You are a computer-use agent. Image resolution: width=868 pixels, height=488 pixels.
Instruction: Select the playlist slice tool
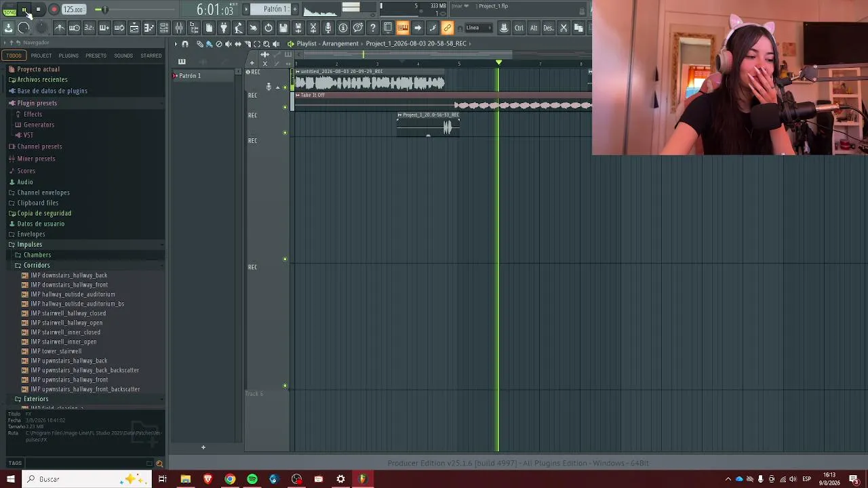[247, 44]
